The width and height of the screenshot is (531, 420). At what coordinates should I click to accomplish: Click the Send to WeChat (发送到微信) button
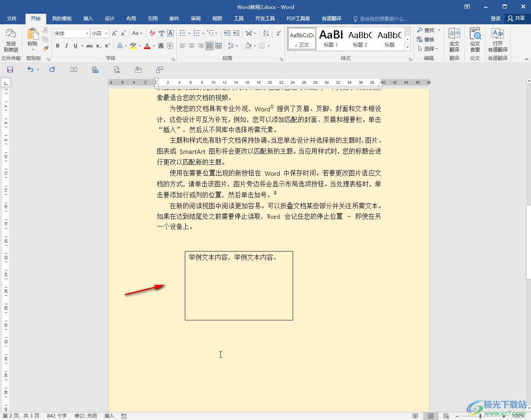coord(11,40)
